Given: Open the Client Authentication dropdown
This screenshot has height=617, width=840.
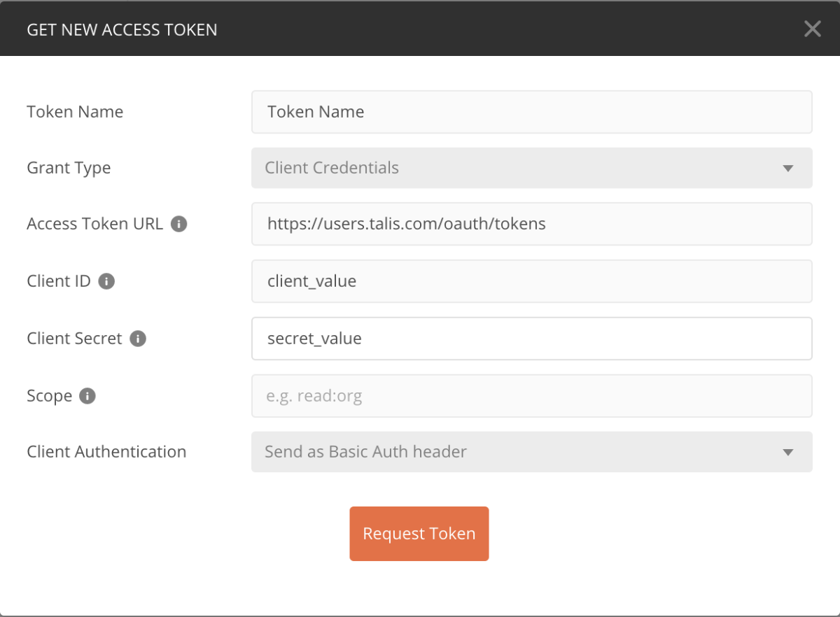Looking at the screenshot, I should click(x=532, y=452).
